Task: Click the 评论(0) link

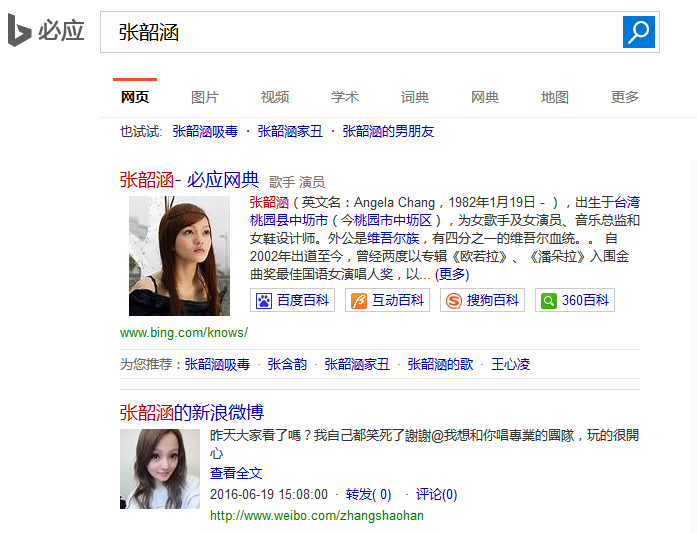Action: tap(436, 494)
